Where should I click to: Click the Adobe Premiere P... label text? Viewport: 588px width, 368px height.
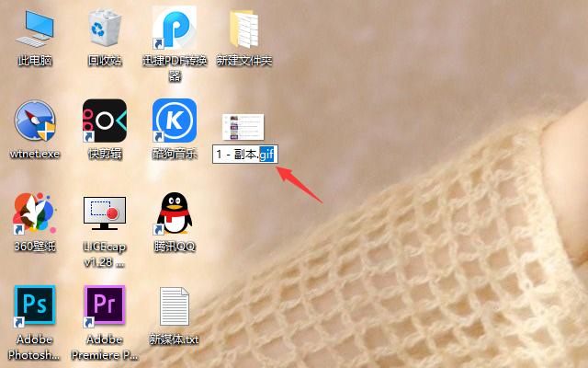tap(105, 347)
